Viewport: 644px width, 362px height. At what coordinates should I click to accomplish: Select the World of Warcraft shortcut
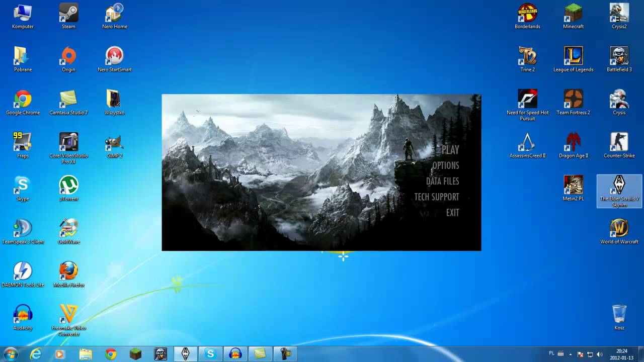[619, 232]
